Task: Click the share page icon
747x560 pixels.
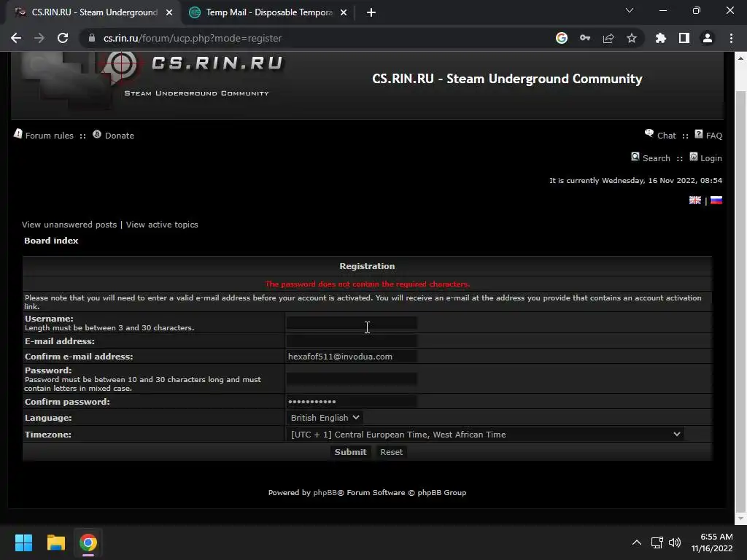Action: pyautogui.click(x=608, y=38)
